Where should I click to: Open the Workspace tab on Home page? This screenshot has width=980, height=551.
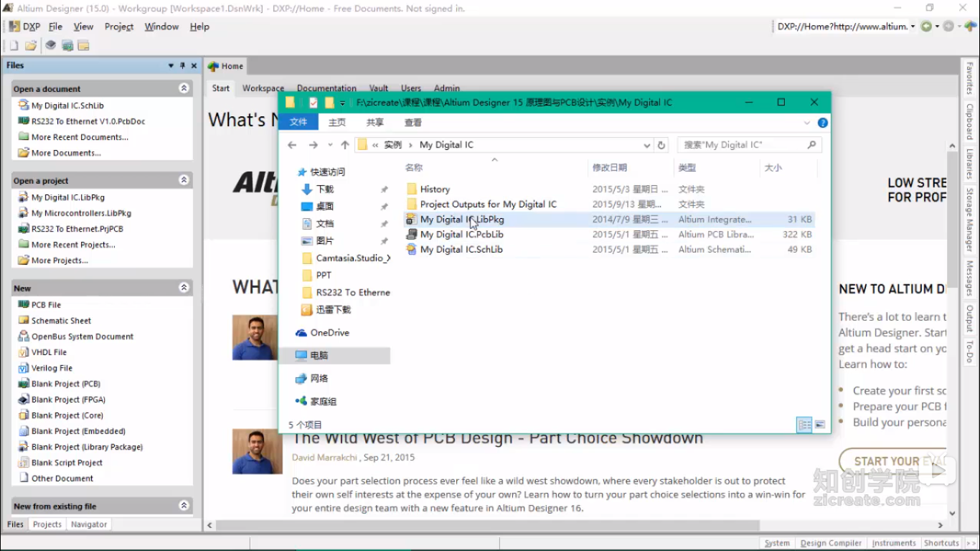(x=263, y=88)
